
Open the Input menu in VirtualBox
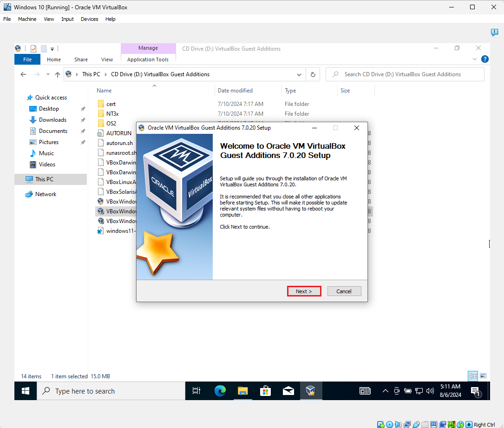coord(67,19)
